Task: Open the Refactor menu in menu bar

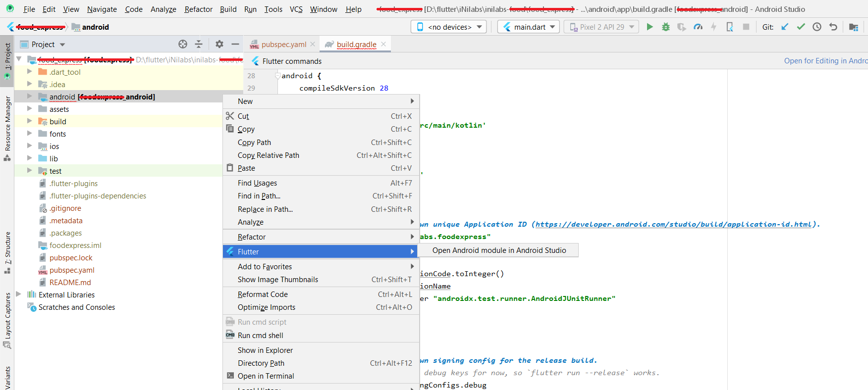Action: click(x=198, y=9)
